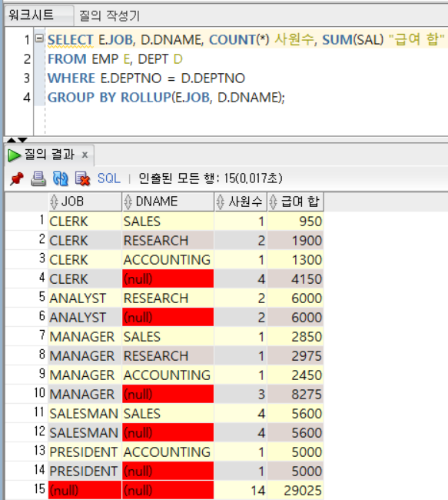Refresh the query results
The height and width of the screenshot is (500, 448).
click(x=60, y=178)
